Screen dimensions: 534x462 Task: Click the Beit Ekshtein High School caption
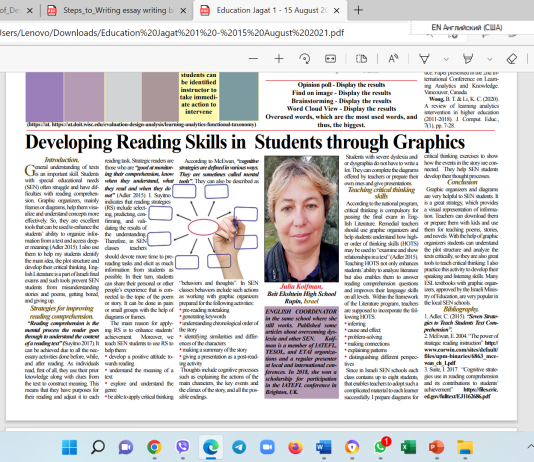[301, 294]
